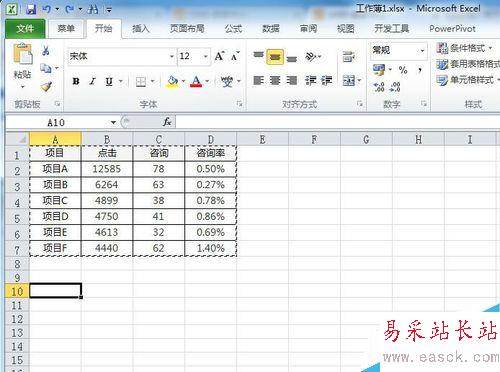500x372 pixels.
Task: Click the Decrease Font Size icon
Action: tap(235, 56)
